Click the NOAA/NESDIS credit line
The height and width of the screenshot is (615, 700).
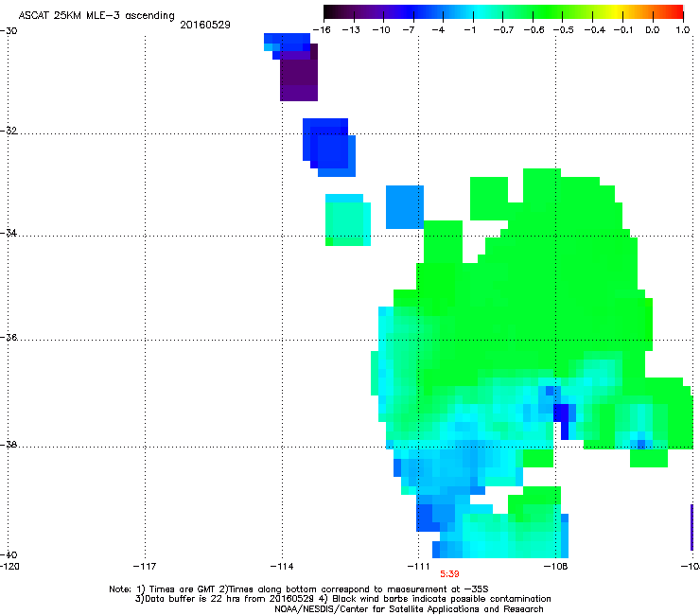tap(409, 609)
